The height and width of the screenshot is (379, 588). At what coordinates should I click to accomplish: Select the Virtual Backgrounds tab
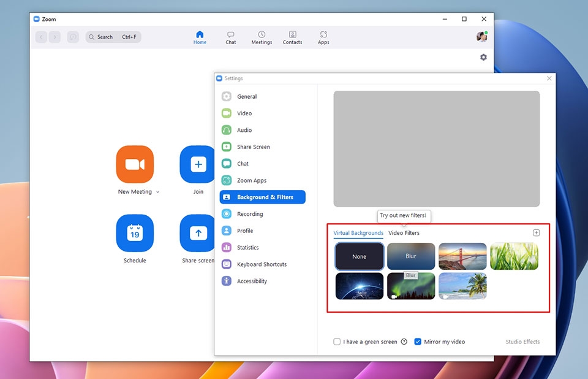tap(358, 233)
